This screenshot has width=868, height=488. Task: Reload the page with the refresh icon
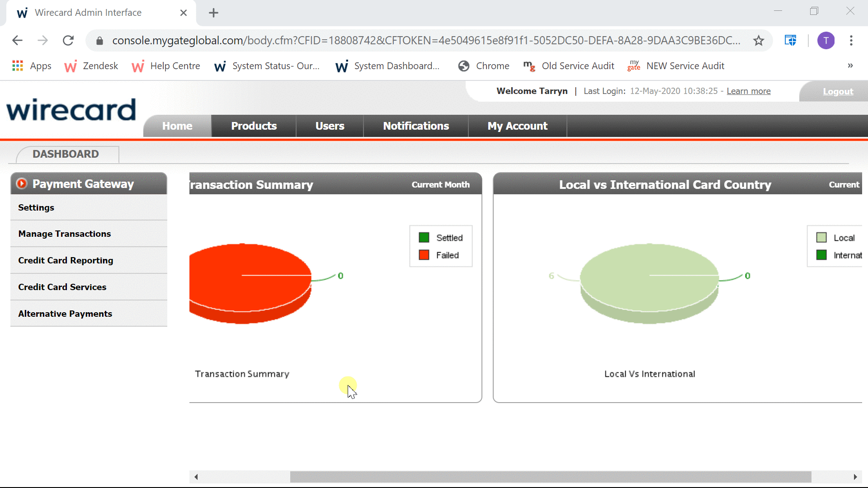(68, 41)
